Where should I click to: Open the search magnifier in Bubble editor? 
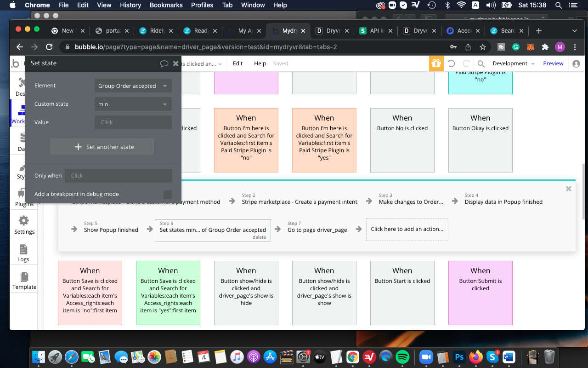(481, 63)
